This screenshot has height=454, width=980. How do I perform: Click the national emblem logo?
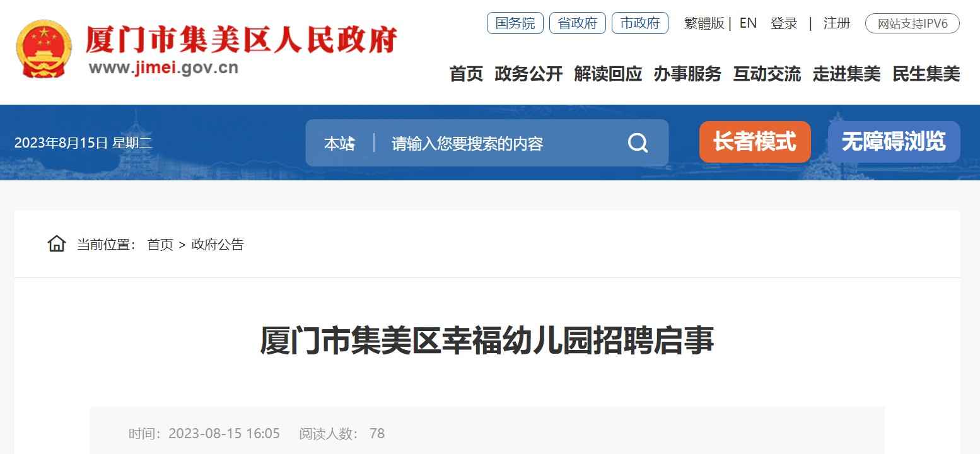click(x=44, y=49)
